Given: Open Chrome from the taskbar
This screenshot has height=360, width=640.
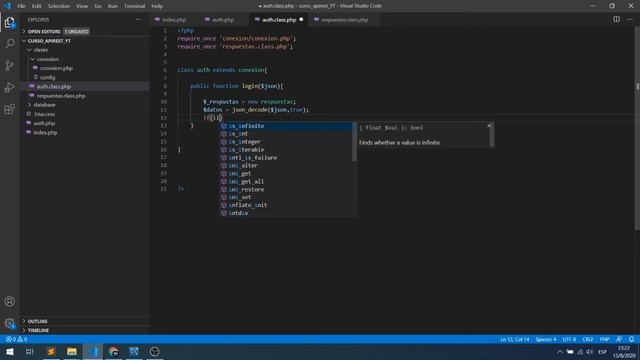Looking at the screenshot, I should click(113, 351).
